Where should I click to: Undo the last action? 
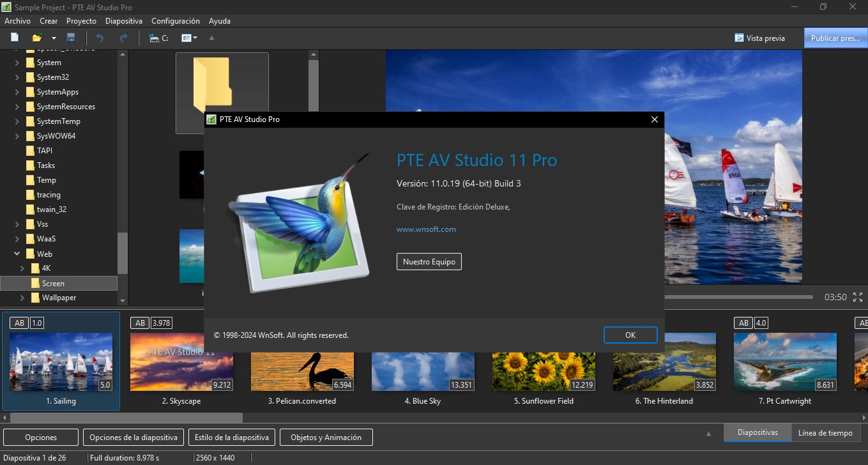click(100, 37)
